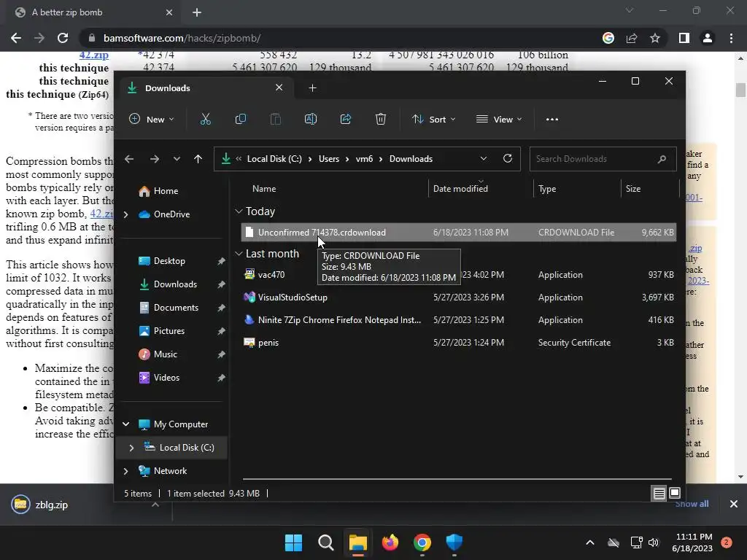This screenshot has height=560, width=747.
Task: Sort by the Name column header
Action: [264, 189]
